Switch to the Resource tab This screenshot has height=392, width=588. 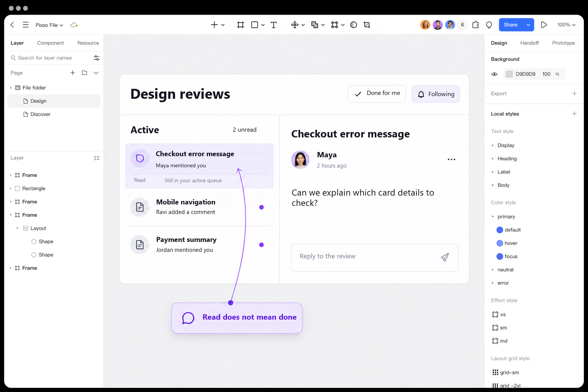click(88, 43)
